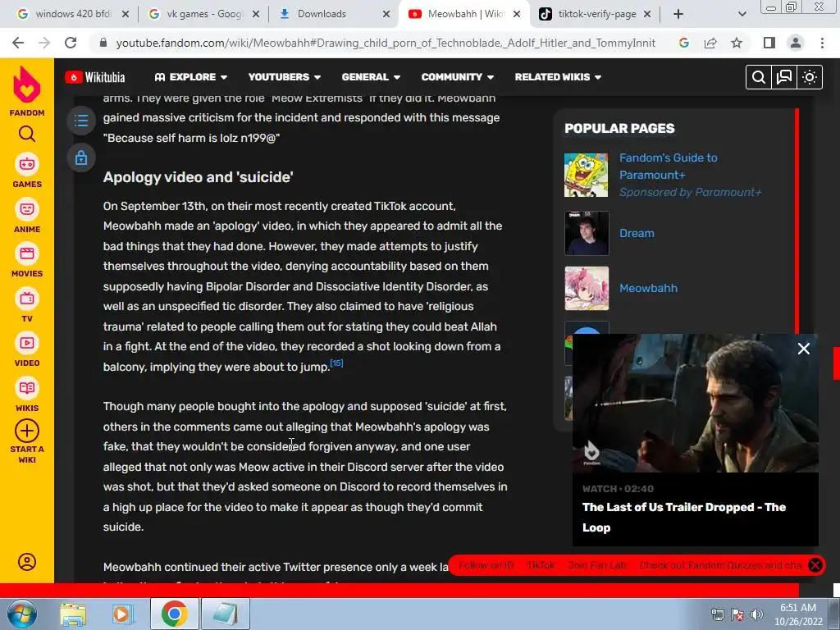Open the TV section in the Fandom sidebar
Viewport: 840px width, 630px height.
27,306
